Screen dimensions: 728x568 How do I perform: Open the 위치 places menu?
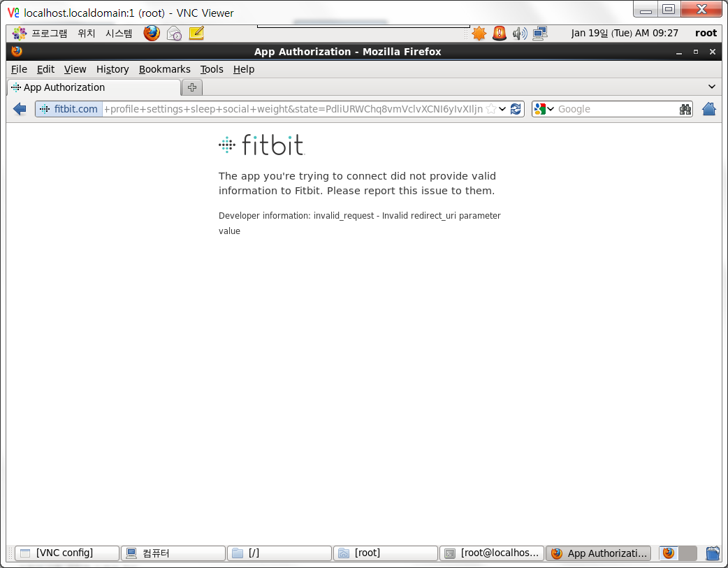[x=87, y=34]
